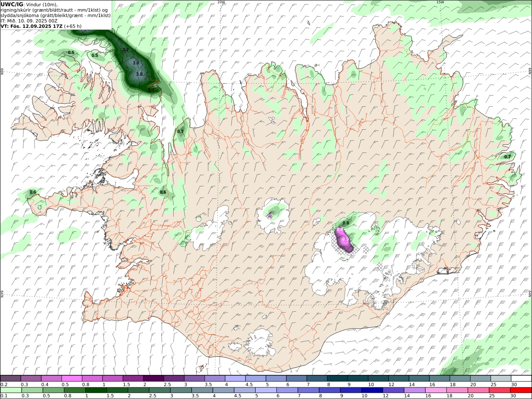Click the darkest purple snow swatch labeled 2

point(153,378)
